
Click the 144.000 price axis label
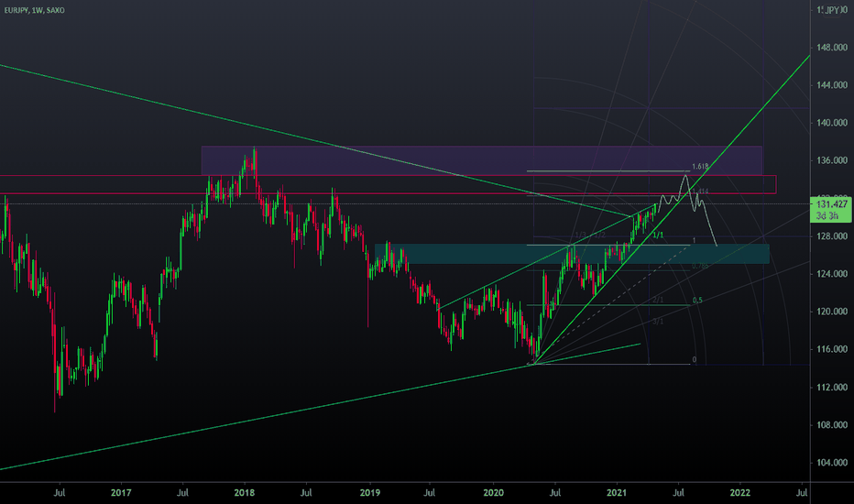click(x=832, y=85)
